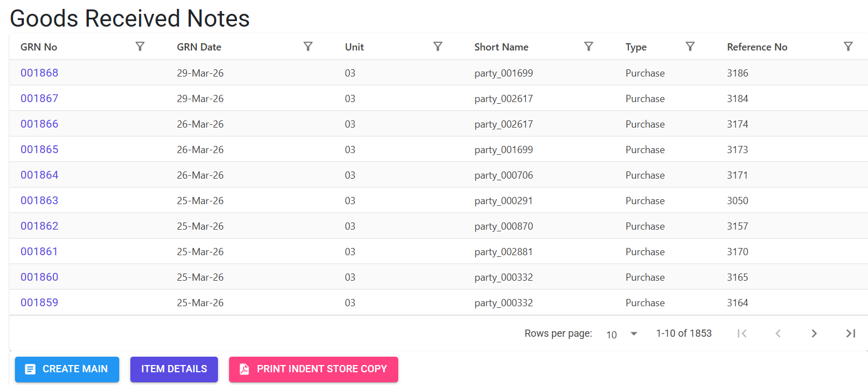
Task: Print Indent Store Copy PDF
Action: click(313, 369)
